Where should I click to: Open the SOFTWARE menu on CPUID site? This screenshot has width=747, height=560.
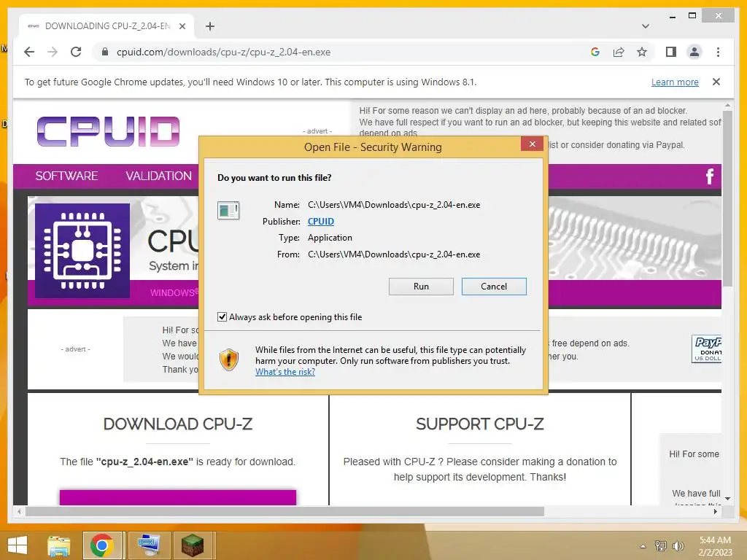point(66,176)
